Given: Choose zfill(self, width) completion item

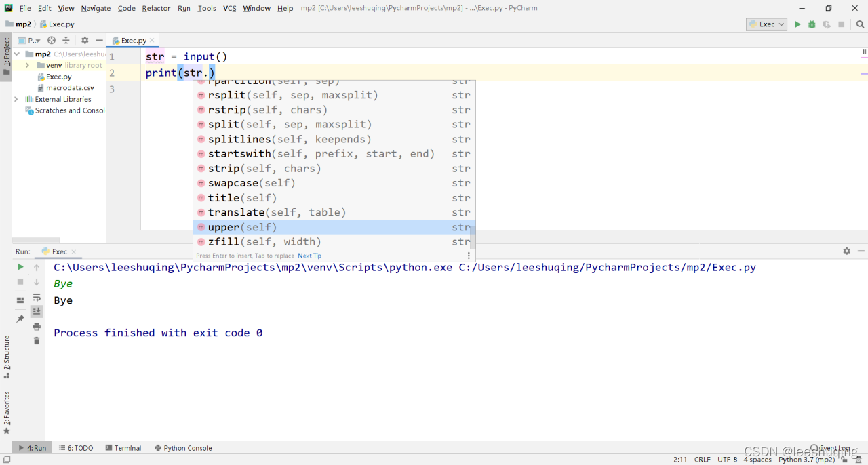Looking at the screenshot, I should 334,242.
